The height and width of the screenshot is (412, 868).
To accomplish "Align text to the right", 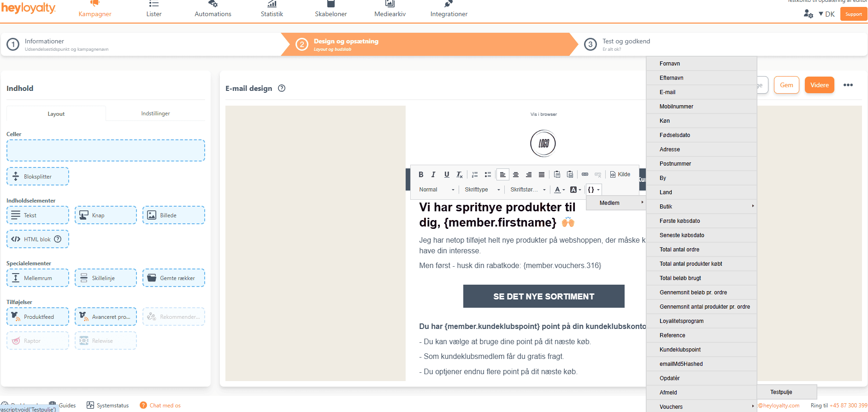I will tap(529, 174).
